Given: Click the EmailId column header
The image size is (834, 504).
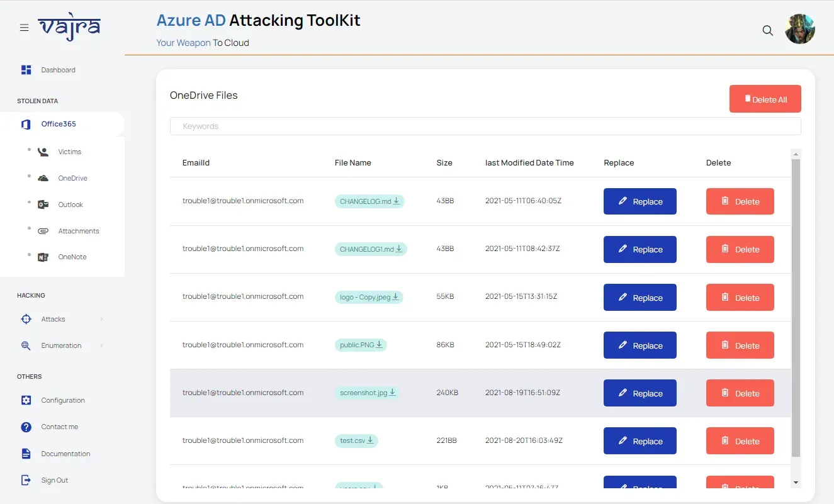Looking at the screenshot, I should coord(196,162).
